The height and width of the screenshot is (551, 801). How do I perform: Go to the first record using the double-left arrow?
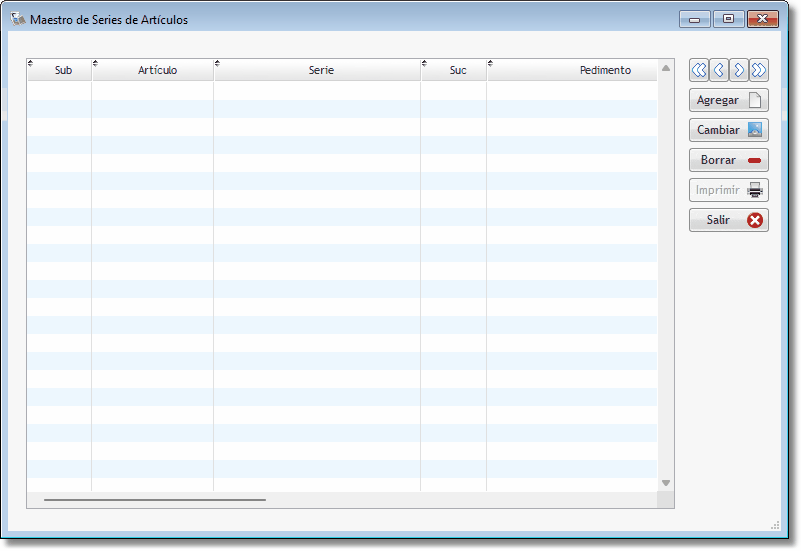[699, 70]
